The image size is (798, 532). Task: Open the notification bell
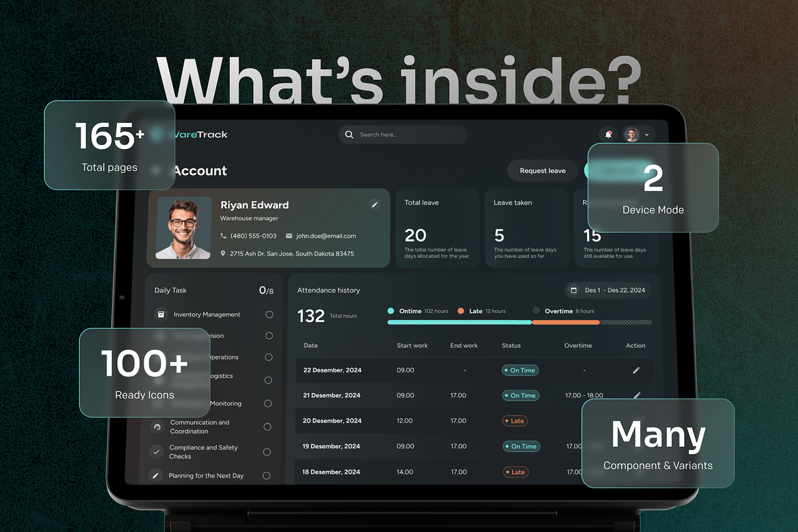coord(608,134)
